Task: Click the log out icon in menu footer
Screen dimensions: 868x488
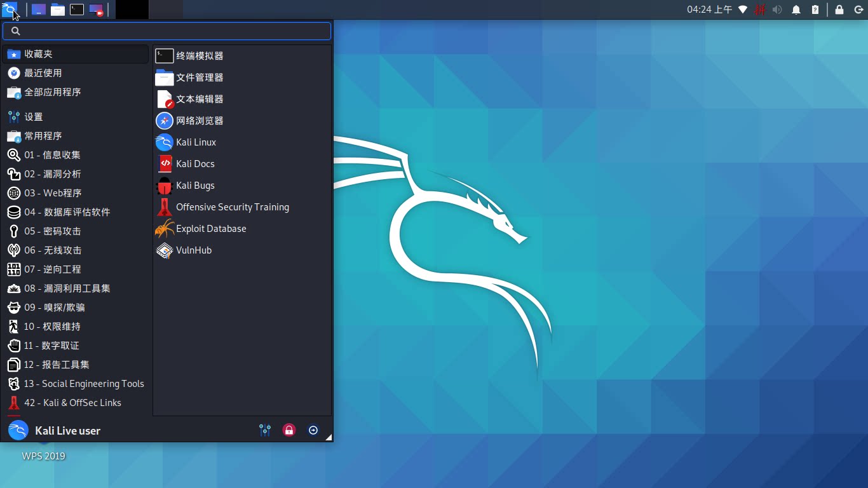Action: (313, 430)
